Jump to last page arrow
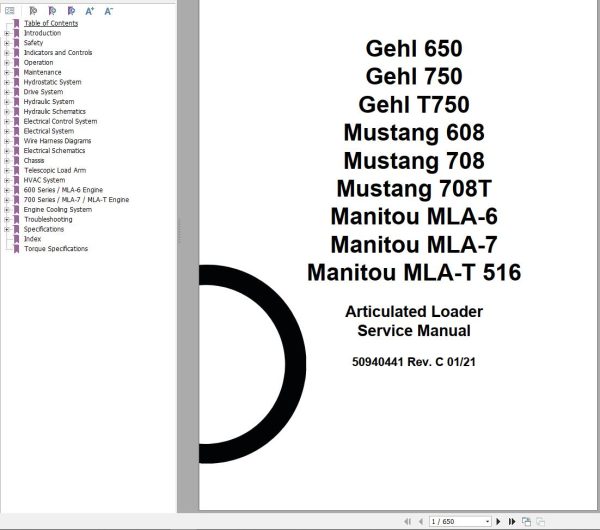 [x=512, y=521]
